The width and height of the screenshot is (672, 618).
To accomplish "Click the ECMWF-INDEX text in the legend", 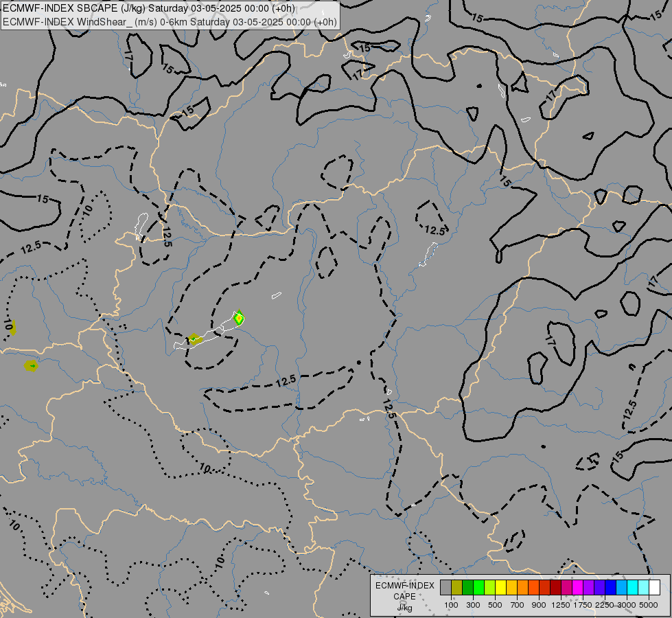I will (404, 586).
